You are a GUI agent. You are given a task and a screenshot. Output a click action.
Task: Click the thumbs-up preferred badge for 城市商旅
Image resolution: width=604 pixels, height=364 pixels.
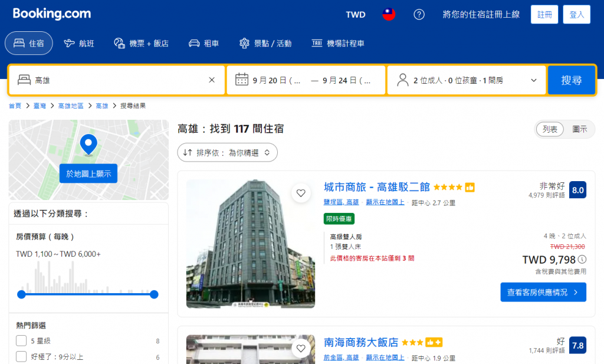point(470,187)
